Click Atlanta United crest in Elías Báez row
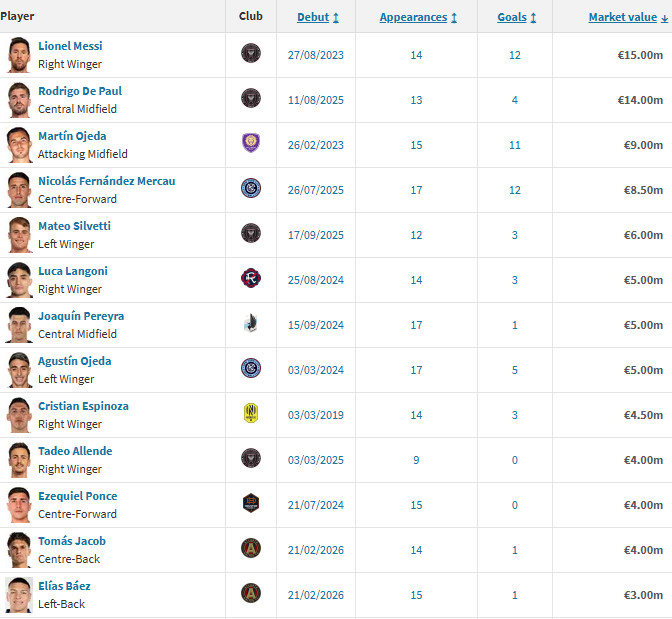This screenshot has width=672, height=619. coord(251,593)
